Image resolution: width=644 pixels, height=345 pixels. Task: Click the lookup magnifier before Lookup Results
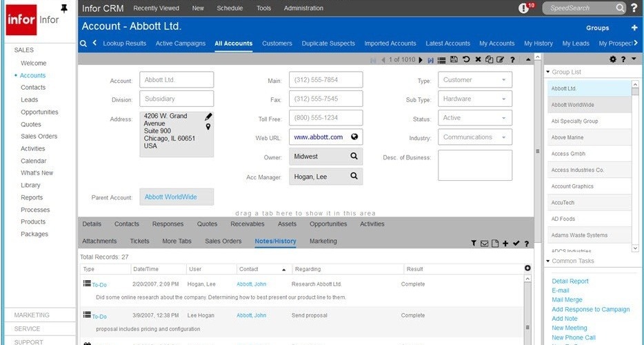(x=83, y=43)
